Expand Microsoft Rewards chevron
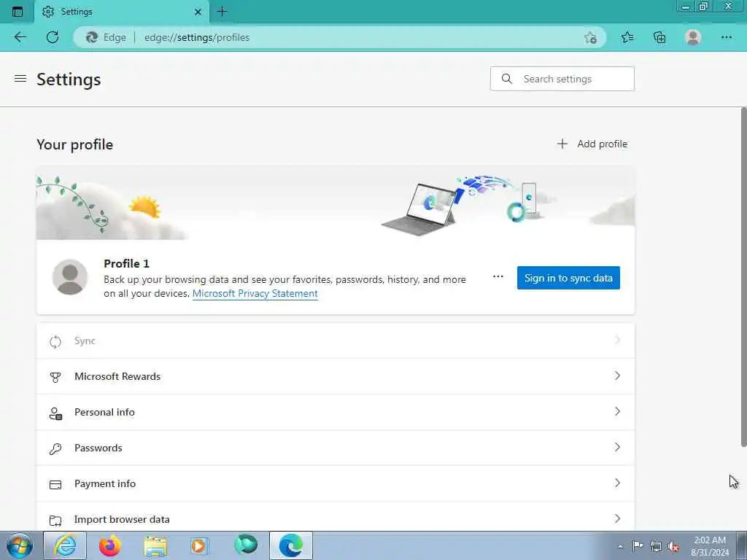Viewport: 747px width, 560px height. pyautogui.click(x=617, y=376)
